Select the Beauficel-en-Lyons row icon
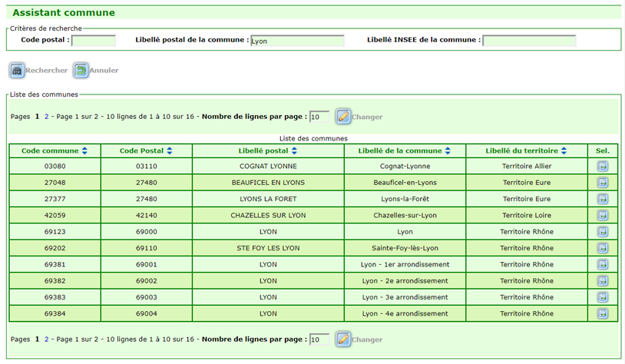The height and width of the screenshot is (364, 625). (x=603, y=183)
